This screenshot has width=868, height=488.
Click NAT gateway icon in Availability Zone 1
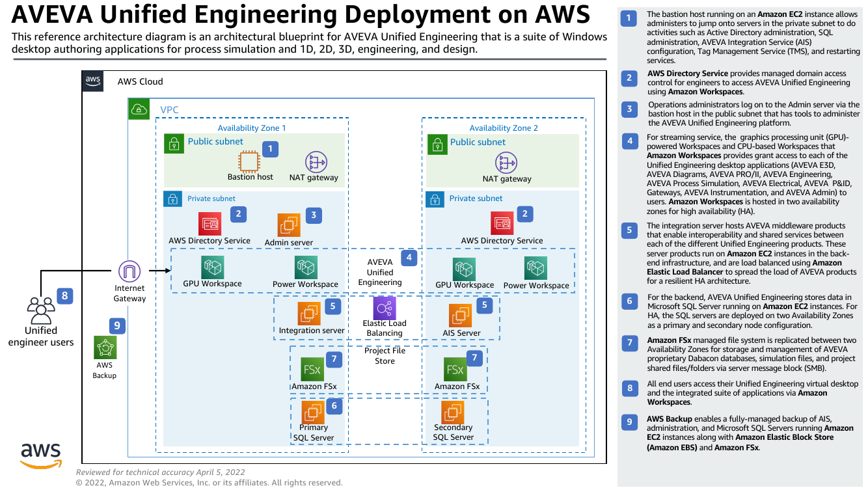pyautogui.click(x=316, y=161)
